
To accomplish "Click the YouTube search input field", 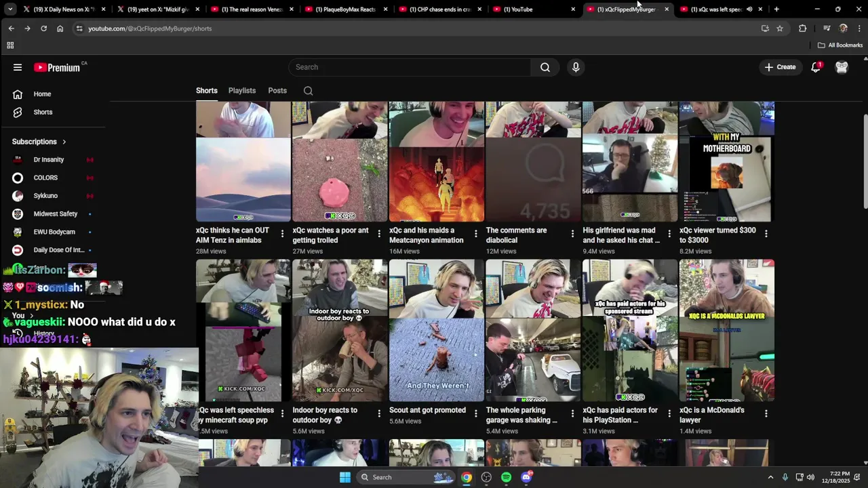I will coord(410,67).
